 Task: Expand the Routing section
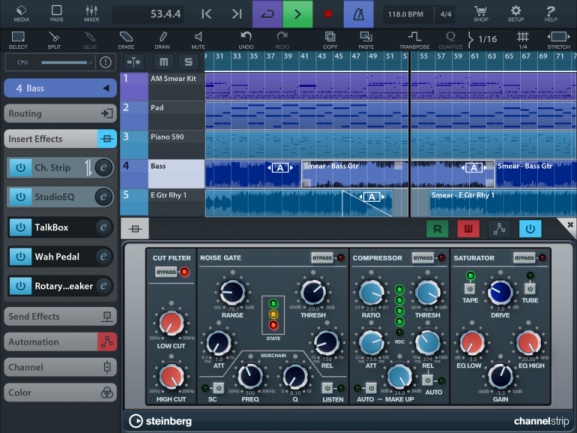(x=60, y=113)
